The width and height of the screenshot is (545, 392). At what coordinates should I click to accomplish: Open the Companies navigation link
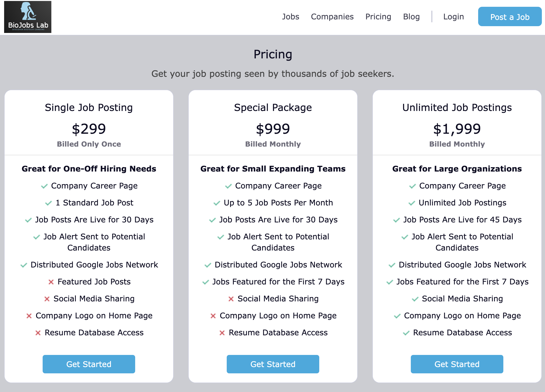pyautogui.click(x=332, y=17)
